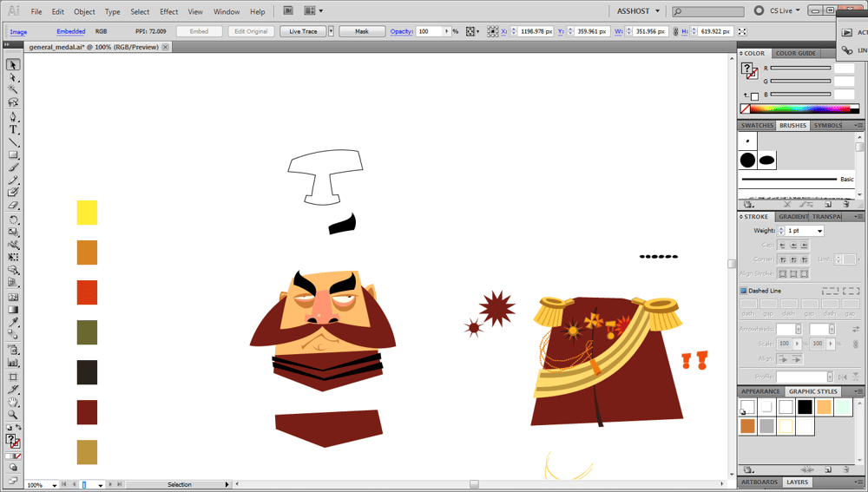Delete selected brush with trash icon

(x=845, y=205)
